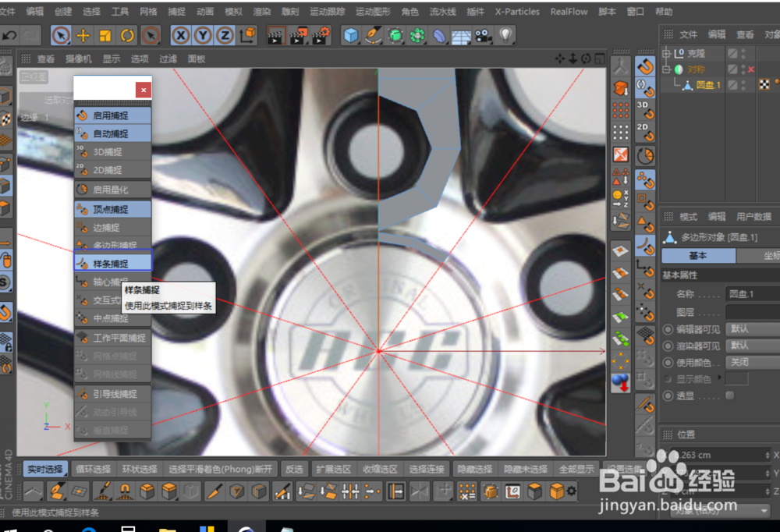The height and width of the screenshot is (532, 780).
Task: Click the 3D snap icon in right palette
Action: pos(645,110)
